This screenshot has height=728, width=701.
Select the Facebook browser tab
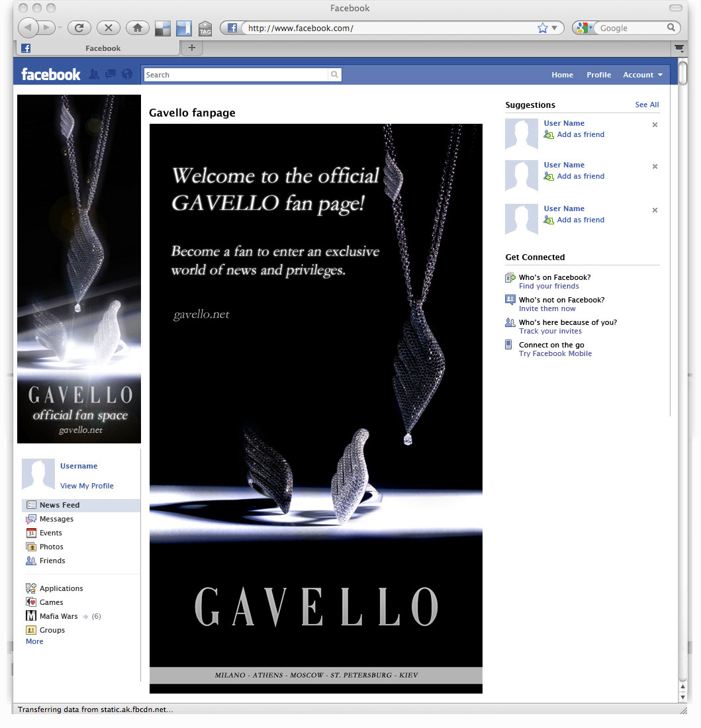(99, 48)
